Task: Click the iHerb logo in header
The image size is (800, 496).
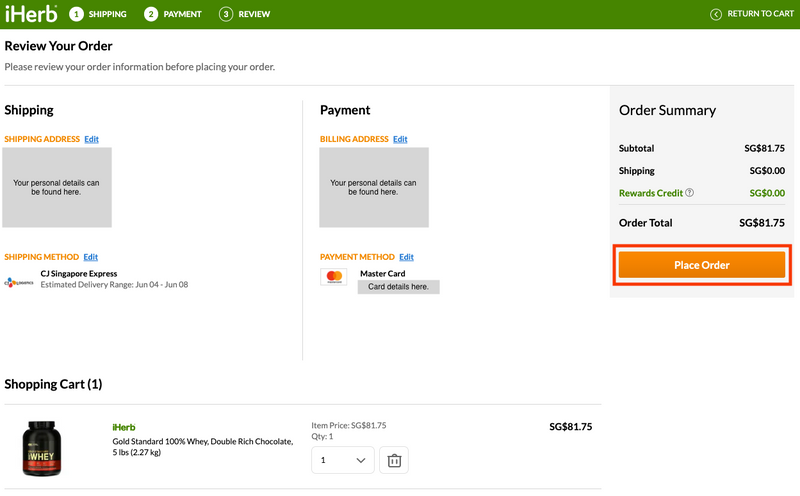Action: (31, 14)
